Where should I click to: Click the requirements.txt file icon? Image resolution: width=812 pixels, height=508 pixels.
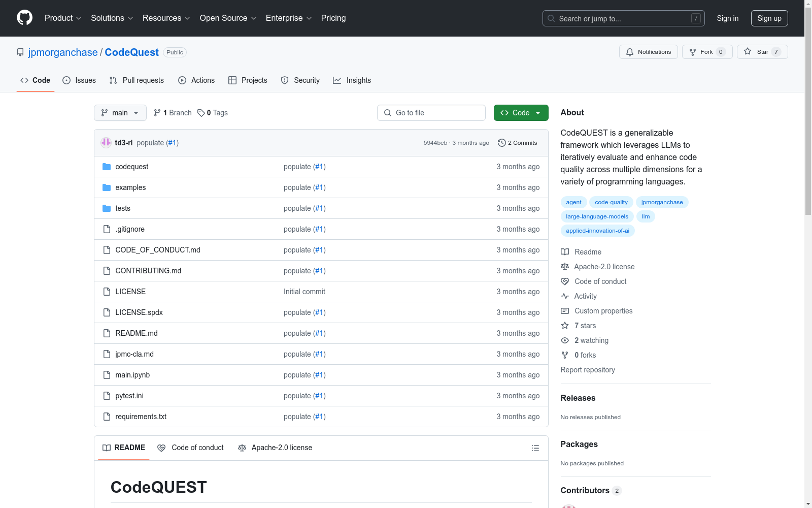tap(107, 417)
